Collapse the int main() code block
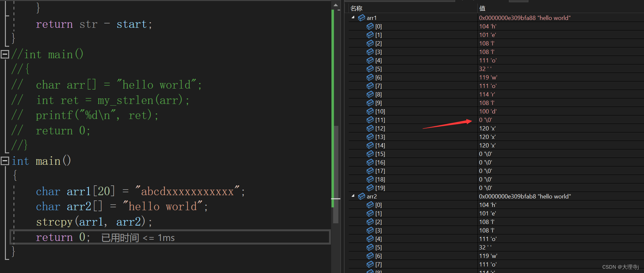 [5, 161]
